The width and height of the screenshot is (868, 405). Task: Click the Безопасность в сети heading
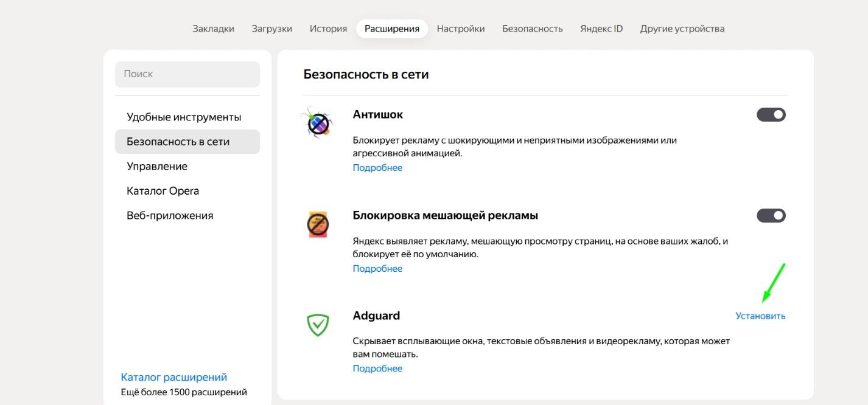[366, 74]
